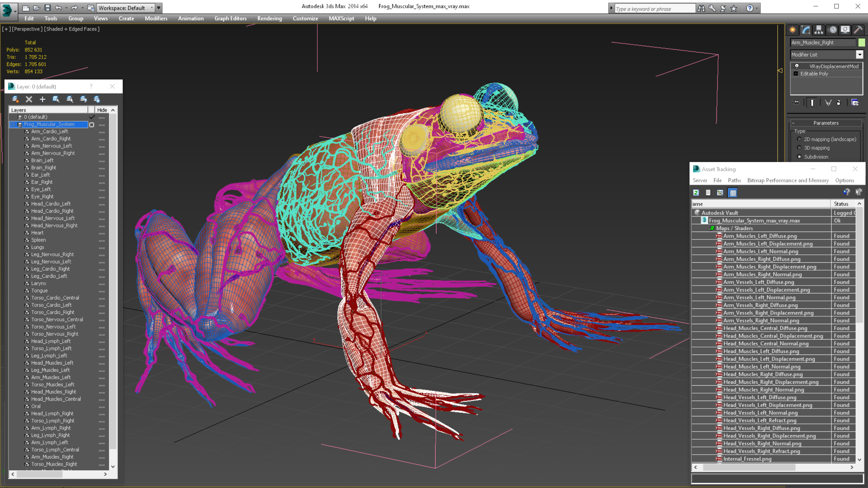
Task: Open the Display command panel tab
Action: (x=845, y=30)
